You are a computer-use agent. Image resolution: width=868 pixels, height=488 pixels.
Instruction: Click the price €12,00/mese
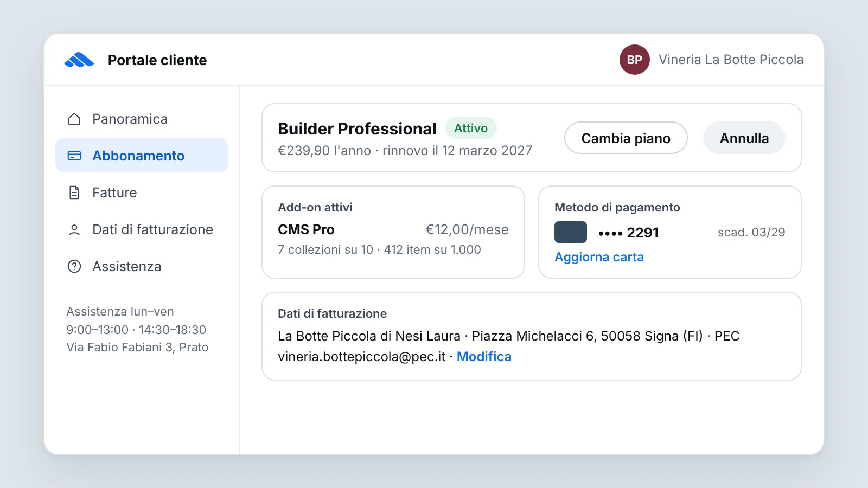pos(467,230)
